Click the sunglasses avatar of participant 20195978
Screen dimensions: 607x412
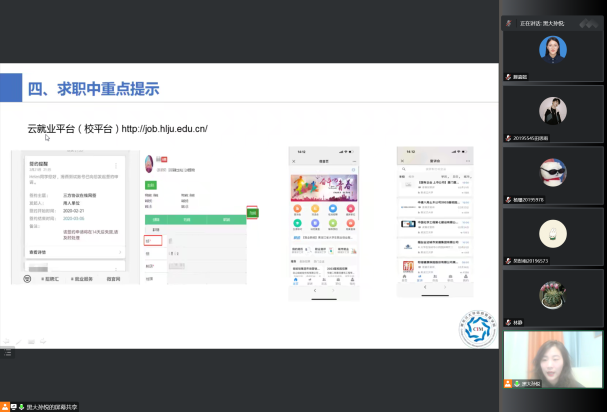click(553, 171)
